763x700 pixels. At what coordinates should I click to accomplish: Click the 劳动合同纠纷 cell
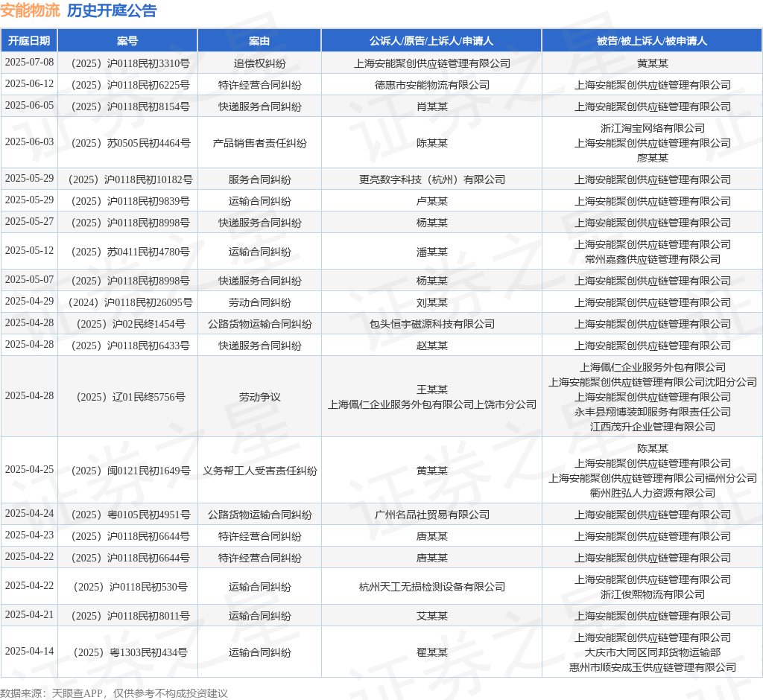259,302
